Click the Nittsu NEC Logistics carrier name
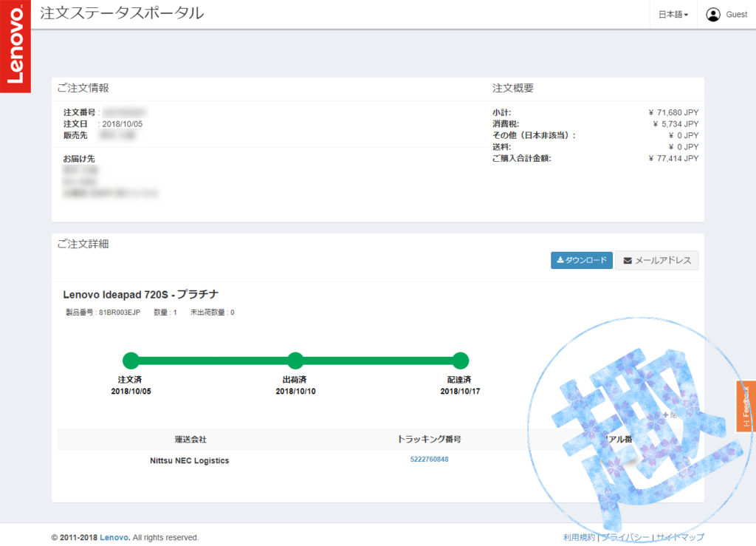Viewport: 756px width, 546px height. [189, 460]
